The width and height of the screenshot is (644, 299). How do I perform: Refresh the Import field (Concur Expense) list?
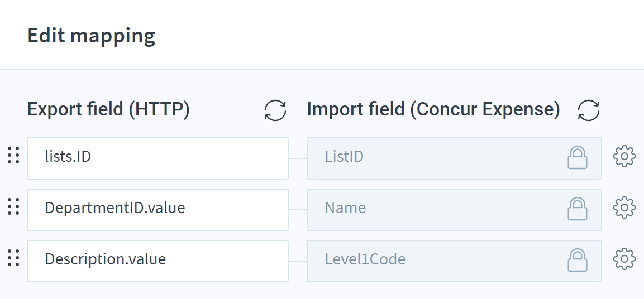tap(589, 110)
